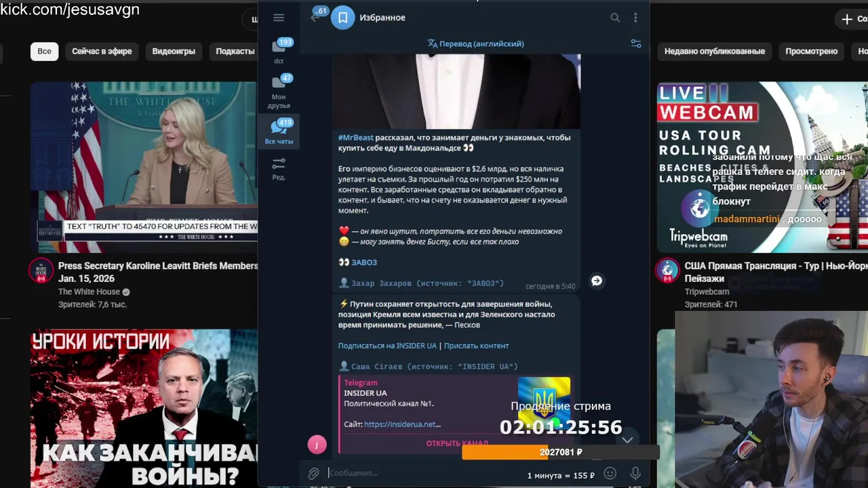Screen dimensions: 868x488
Task: Click the heart reaction option line
Action: (450, 231)
